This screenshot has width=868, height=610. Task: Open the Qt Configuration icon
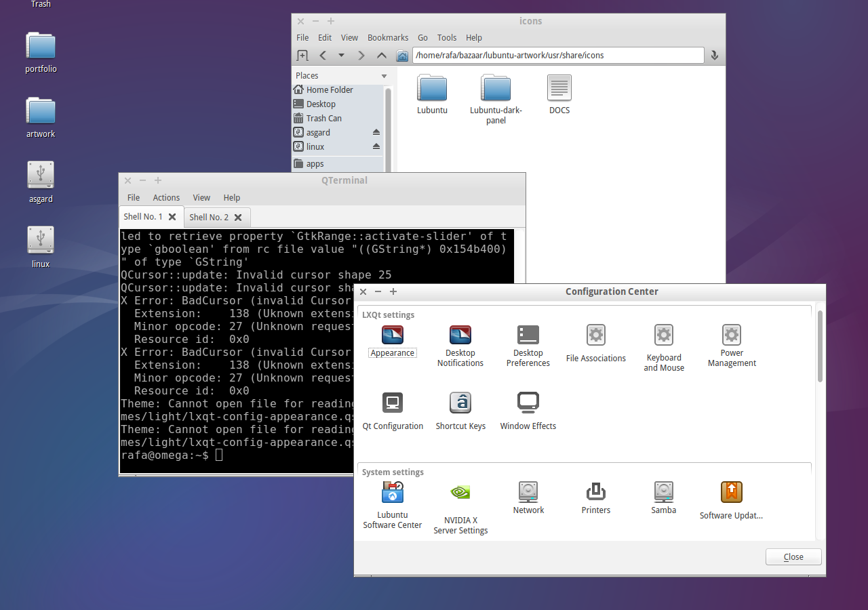392,411
